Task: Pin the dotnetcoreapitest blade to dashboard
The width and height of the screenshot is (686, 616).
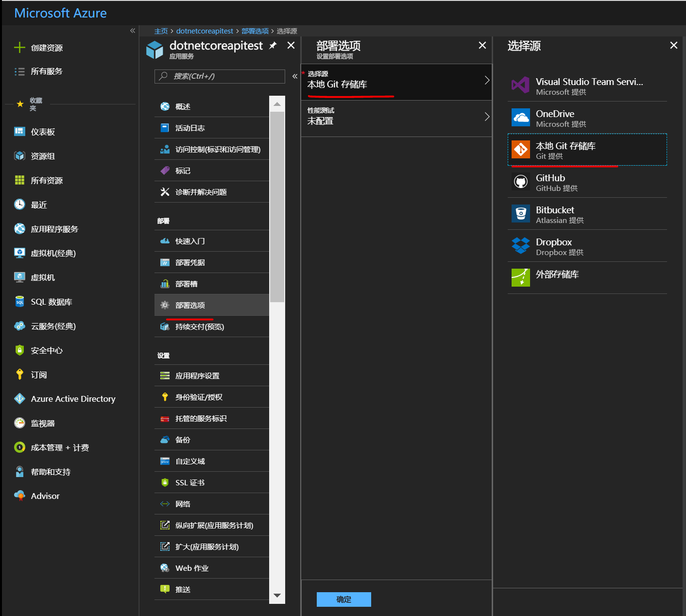Action: (x=273, y=46)
